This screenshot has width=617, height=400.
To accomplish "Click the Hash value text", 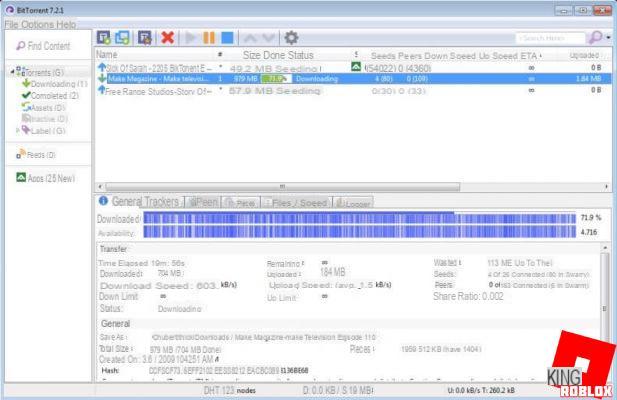I will click(x=228, y=371).
